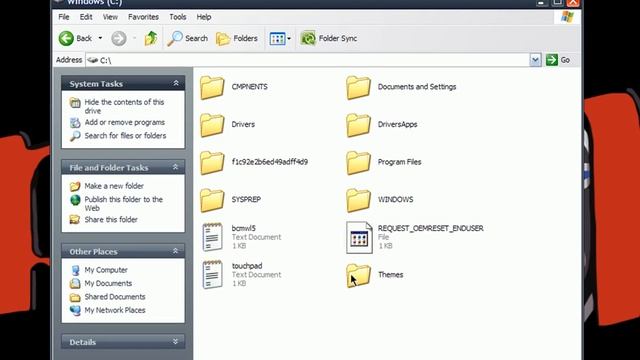Close the Windows (C:) window

pyautogui.click(x=573, y=2)
